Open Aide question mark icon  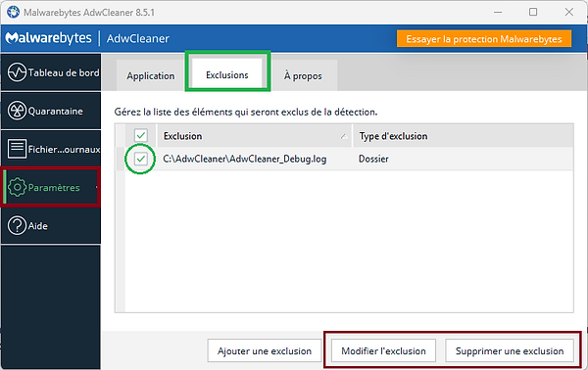(x=17, y=225)
